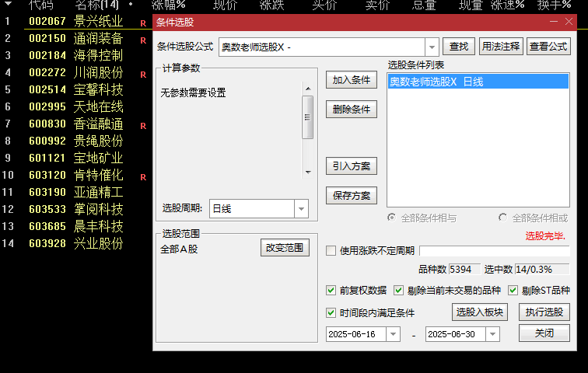The height and width of the screenshot is (373, 588).
Task: Open the list sort triangle at top-left
Action: (x=8, y=4)
